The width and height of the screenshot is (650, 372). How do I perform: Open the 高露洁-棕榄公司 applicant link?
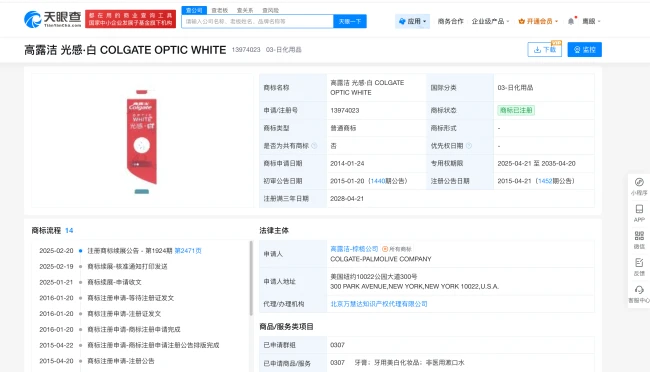(354, 249)
